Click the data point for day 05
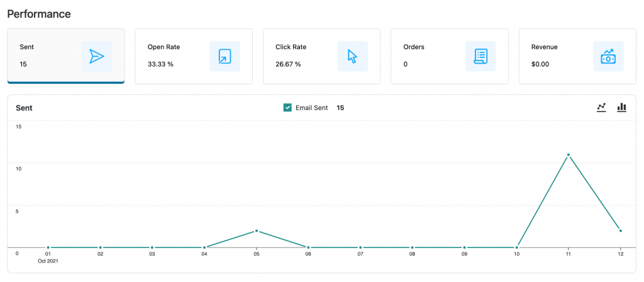Image resolution: width=644 pixels, height=282 pixels. pos(257,230)
